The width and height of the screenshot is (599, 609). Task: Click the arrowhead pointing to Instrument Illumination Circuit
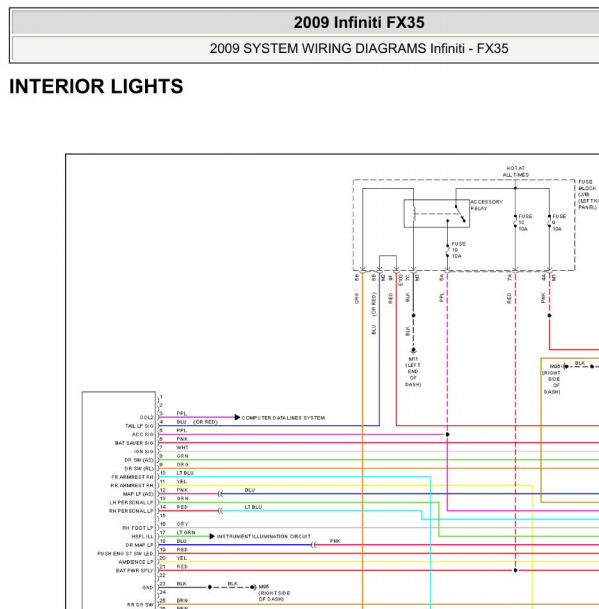point(212,536)
